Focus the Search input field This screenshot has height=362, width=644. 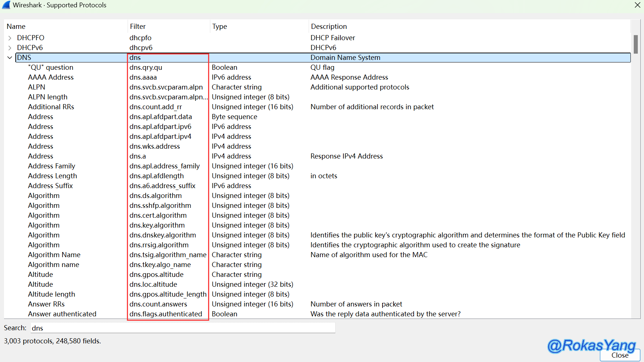click(x=183, y=328)
